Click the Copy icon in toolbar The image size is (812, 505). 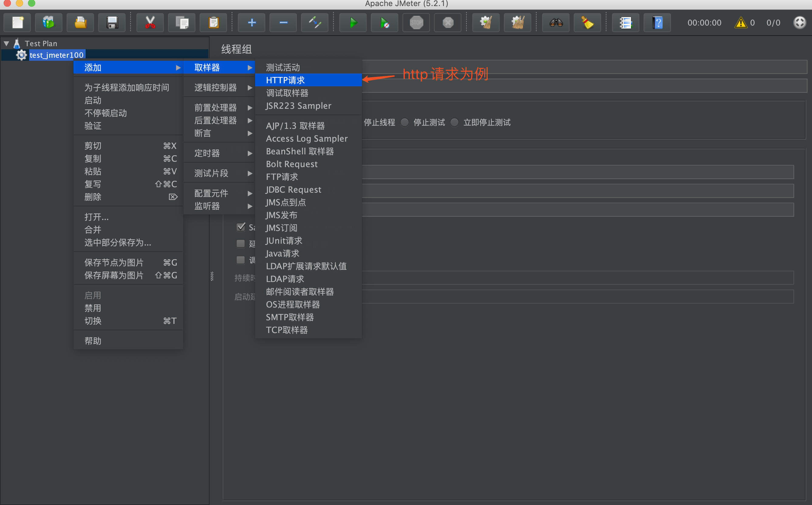point(182,23)
